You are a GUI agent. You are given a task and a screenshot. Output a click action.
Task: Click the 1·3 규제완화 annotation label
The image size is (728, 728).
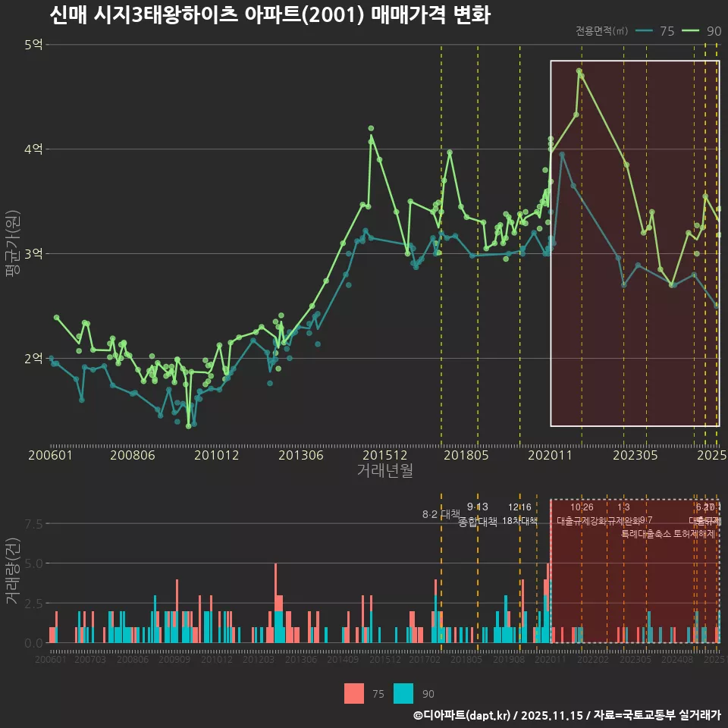[623, 514]
